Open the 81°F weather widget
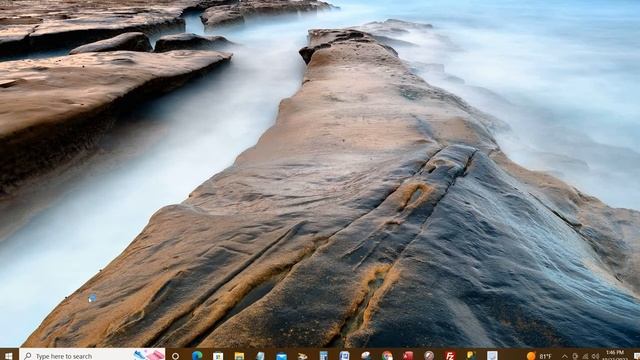The height and width of the screenshot is (360, 640). [539, 356]
